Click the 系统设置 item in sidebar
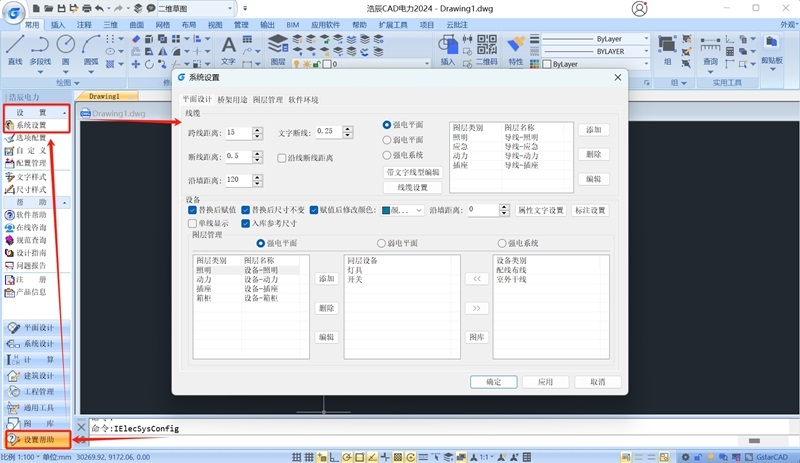This screenshot has width=800, height=463. tap(31, 125)
